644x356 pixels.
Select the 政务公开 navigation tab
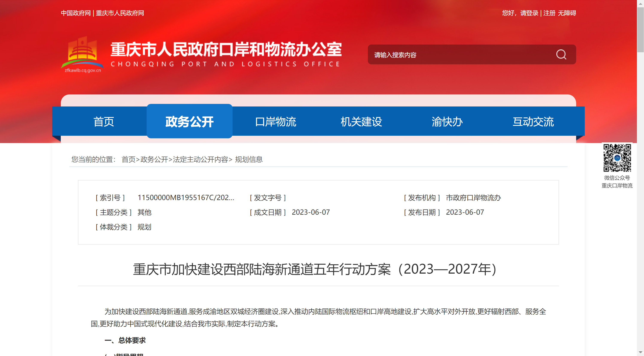(x=189, y=122)
